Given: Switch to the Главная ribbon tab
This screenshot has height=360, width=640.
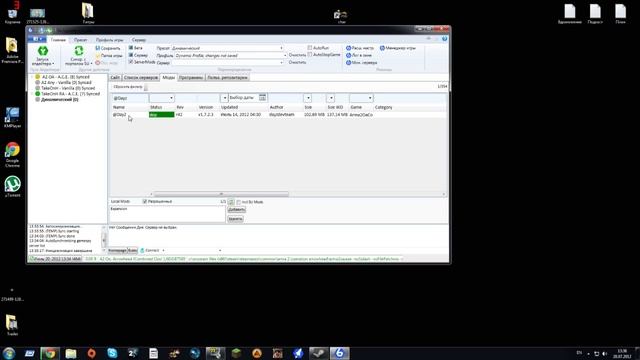Looking at the screenshot, I should [x=58, y=40].
